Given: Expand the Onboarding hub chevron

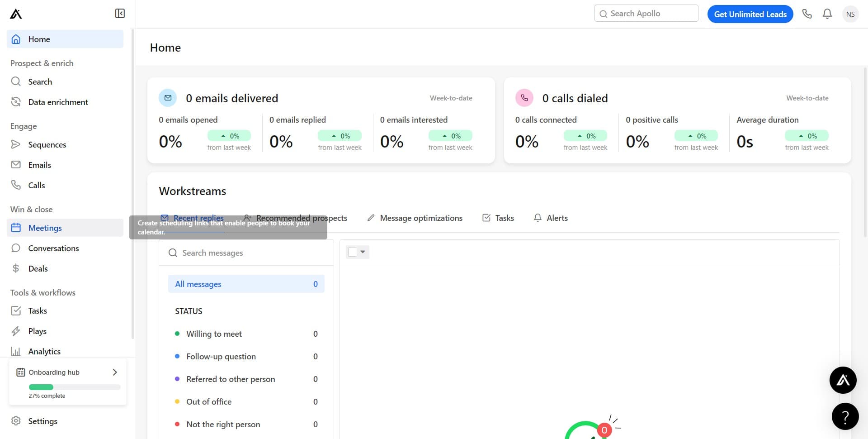Looking at the screenshot, I should click(x=115, y=372).
